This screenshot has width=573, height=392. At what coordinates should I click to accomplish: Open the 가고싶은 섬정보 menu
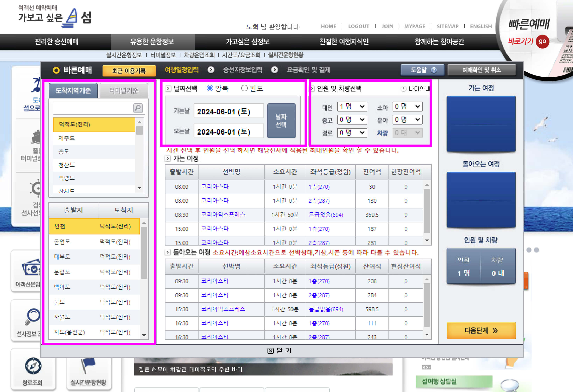[247, 42]
